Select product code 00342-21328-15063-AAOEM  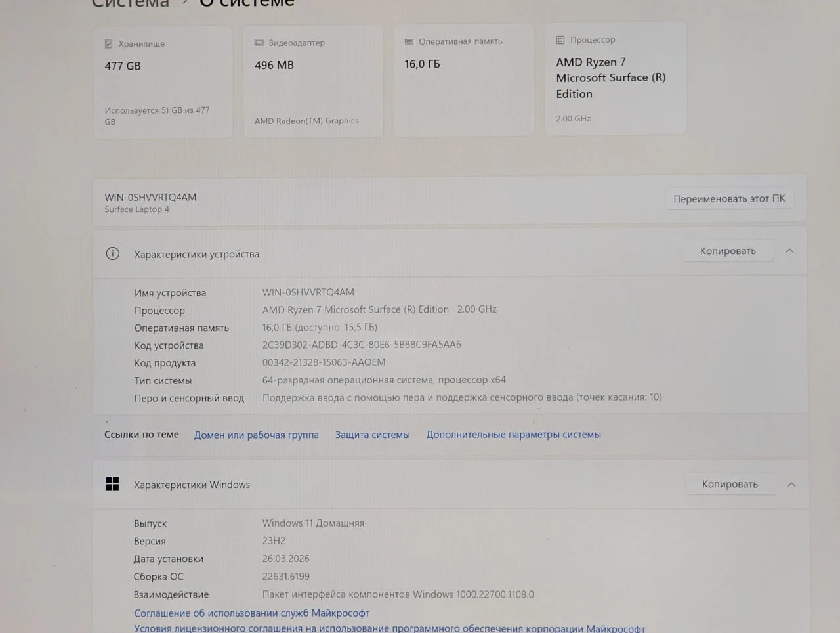[x=324, y=362]
